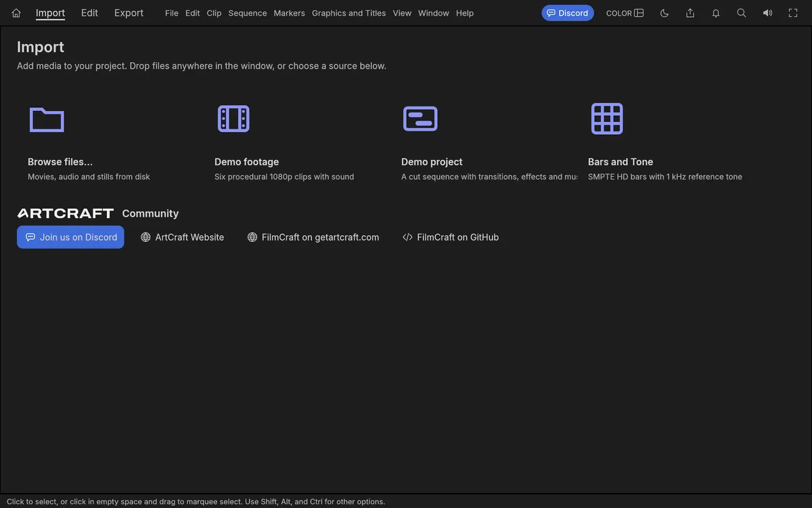Open the Import workspace tab
The width and height of the screenshot is (812, 508).
pyautogui.click(x=50, y=13)
